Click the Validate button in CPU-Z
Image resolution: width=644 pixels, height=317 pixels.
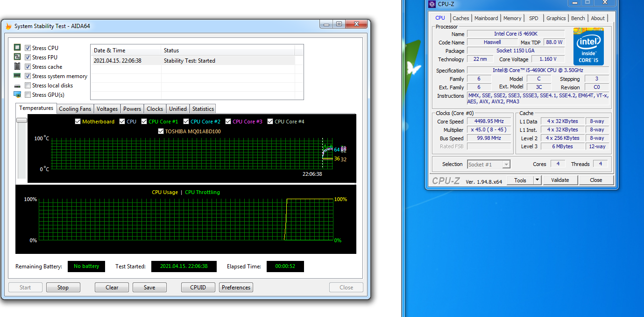point(560,180)
